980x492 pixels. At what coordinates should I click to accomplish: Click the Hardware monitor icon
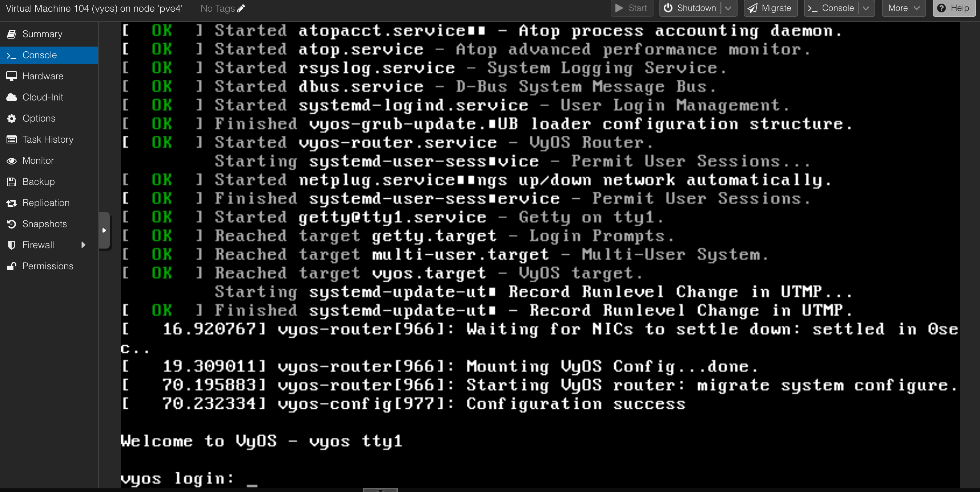tap(12, 76)
